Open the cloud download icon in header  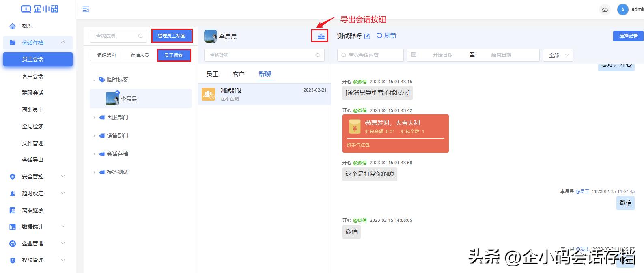pos(605,9)
